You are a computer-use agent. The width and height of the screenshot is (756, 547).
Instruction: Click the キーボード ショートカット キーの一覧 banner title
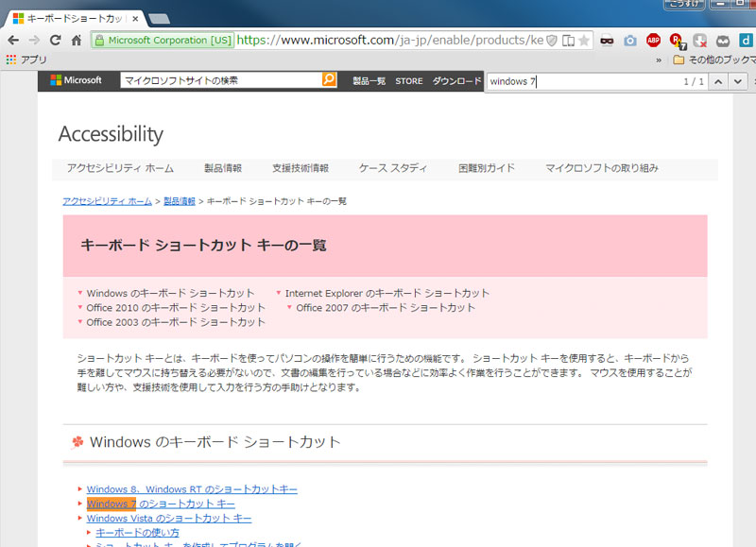(203, 246)
